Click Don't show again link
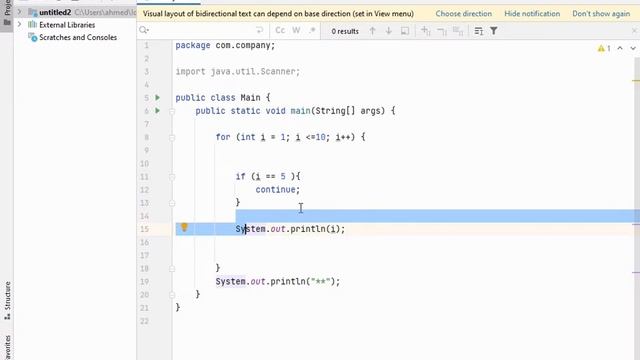Screen dimensions: 640x360 [x=601, y=13]
